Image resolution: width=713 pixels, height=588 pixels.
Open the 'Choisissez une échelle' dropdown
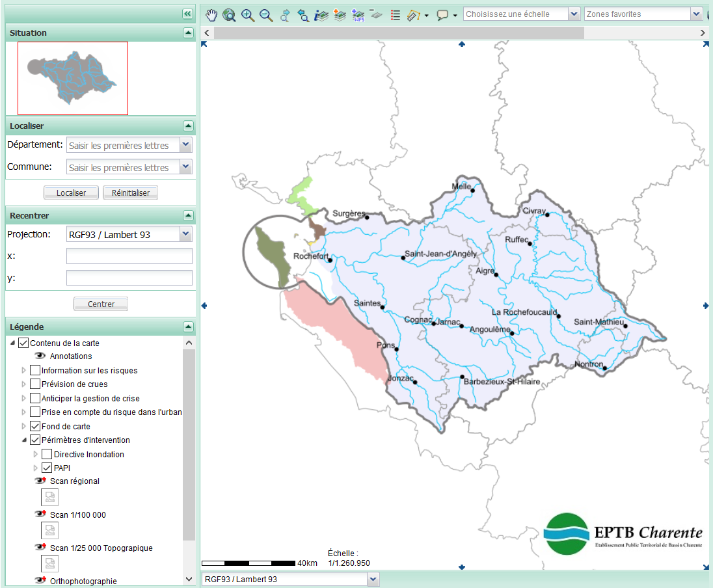[x=574, y=14]
